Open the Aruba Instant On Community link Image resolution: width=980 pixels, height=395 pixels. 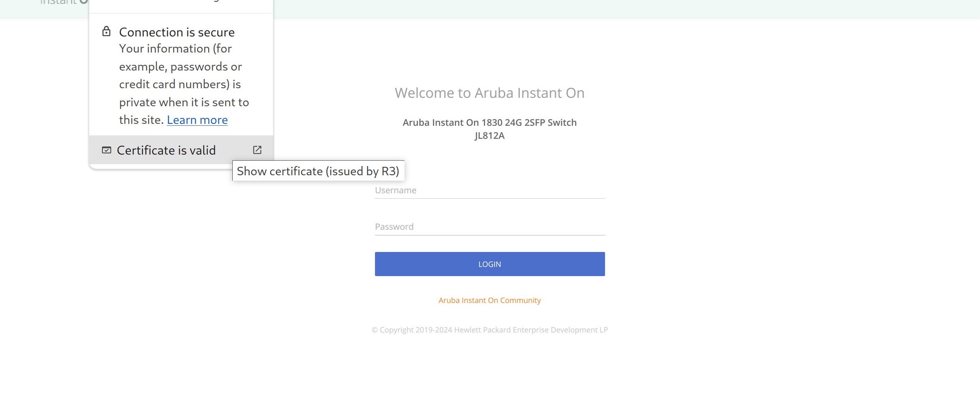pos(490,300)
